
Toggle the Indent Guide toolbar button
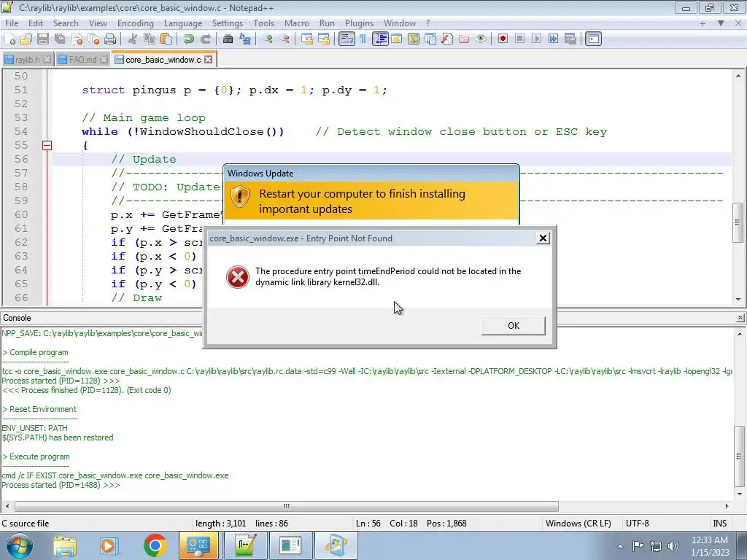[380, 39]
